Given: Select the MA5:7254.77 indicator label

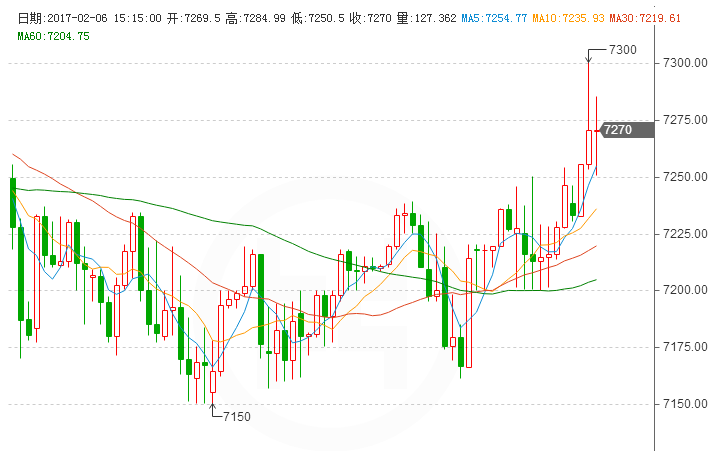Looking at the screenshot, I should pos(494,19).
